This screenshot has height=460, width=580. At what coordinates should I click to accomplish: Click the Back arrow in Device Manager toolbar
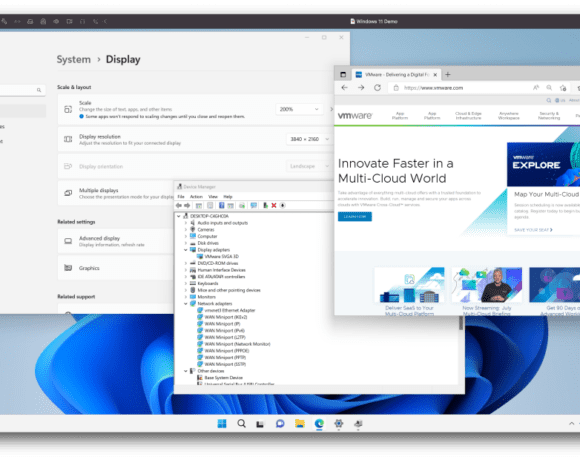179,206
